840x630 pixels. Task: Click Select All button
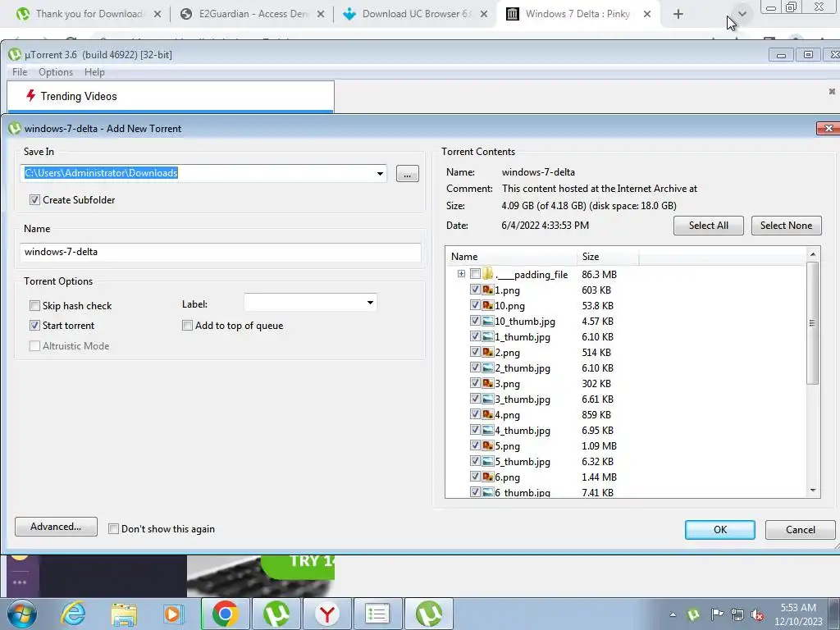pos(708,226)
